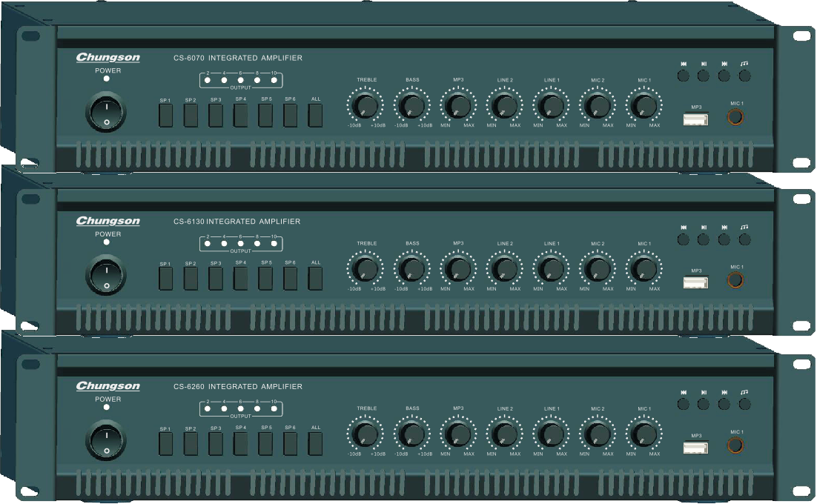
Task: Click the MIC 1 input jack on CS-6070
Action: coord(735,117)
